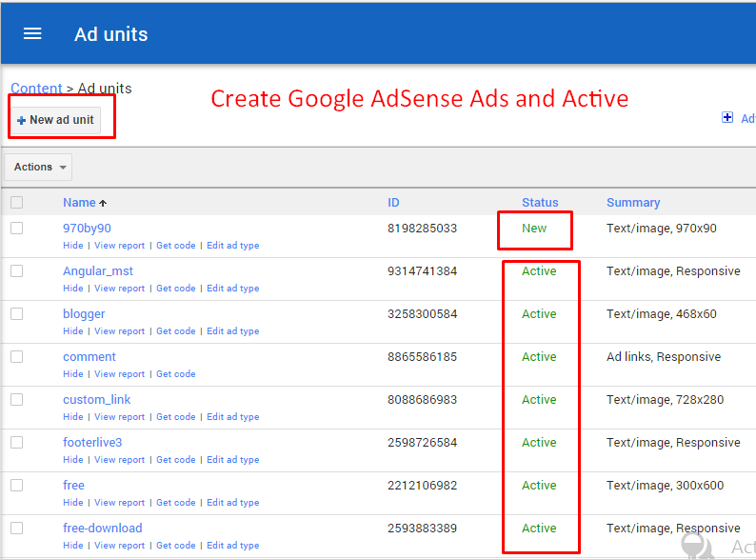Hide the blogger ad unit
Image resolution: width=756 pixels, height=559 pixels.
click(72, 331)
